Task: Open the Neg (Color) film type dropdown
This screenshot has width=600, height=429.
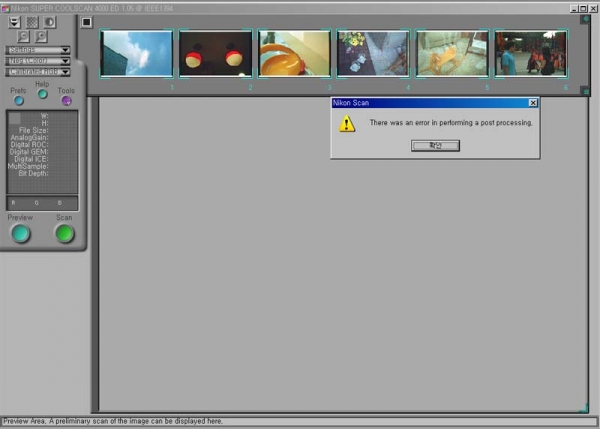Action: point(39,60)
